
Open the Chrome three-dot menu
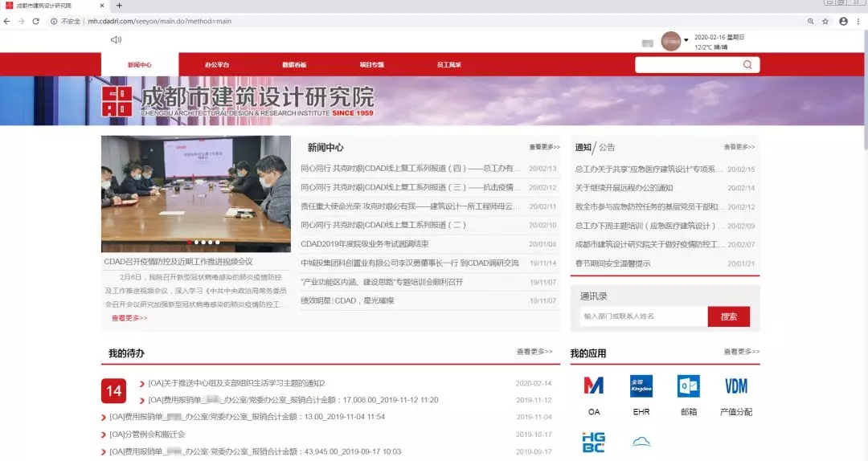[x=858, y=21]
